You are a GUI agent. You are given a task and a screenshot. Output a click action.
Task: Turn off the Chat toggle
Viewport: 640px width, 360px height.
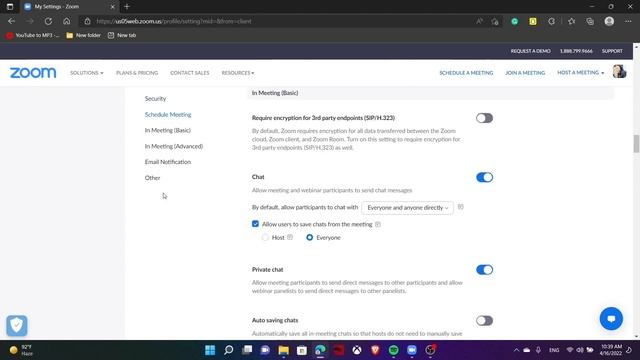click(484, 177)
